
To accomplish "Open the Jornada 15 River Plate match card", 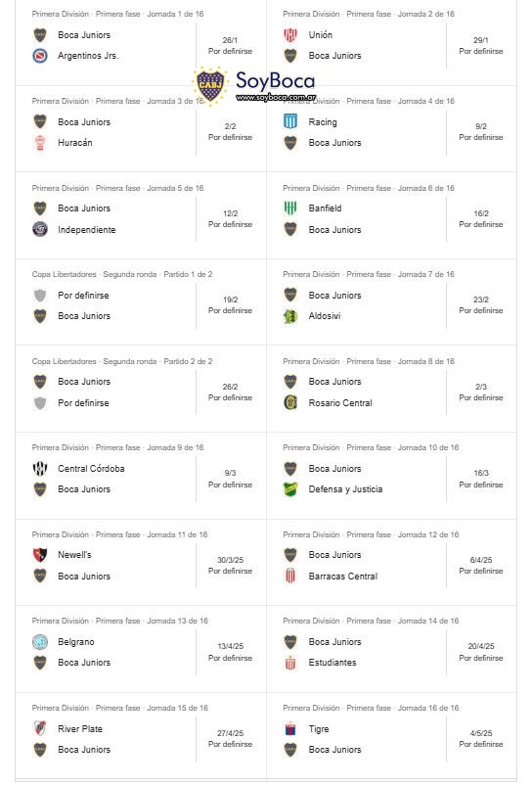I will (141, 735).
